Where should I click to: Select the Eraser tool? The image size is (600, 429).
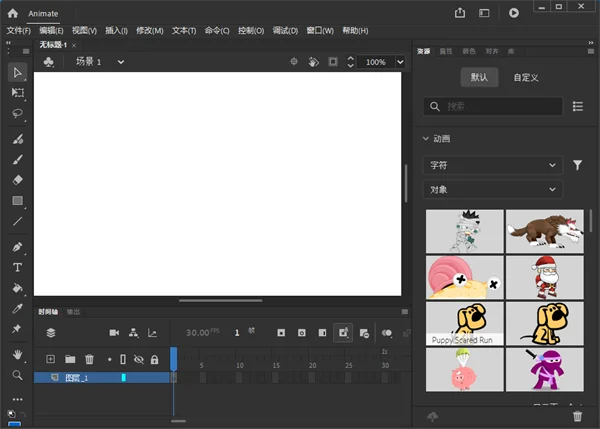pos(18,180)
